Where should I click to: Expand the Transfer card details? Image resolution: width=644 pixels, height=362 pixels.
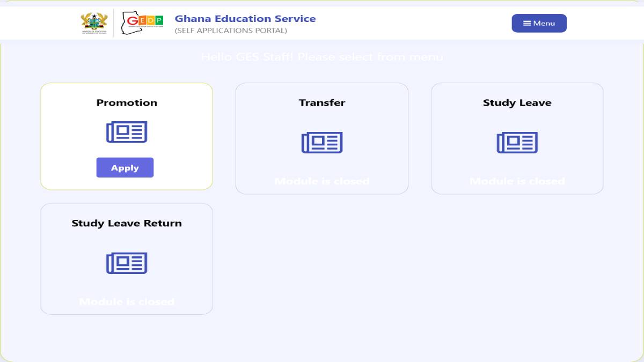(322, 138)
